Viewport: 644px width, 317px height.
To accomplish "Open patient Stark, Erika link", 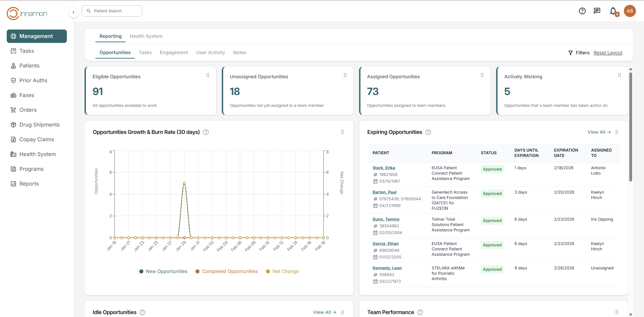I will (x=383, y=168).
